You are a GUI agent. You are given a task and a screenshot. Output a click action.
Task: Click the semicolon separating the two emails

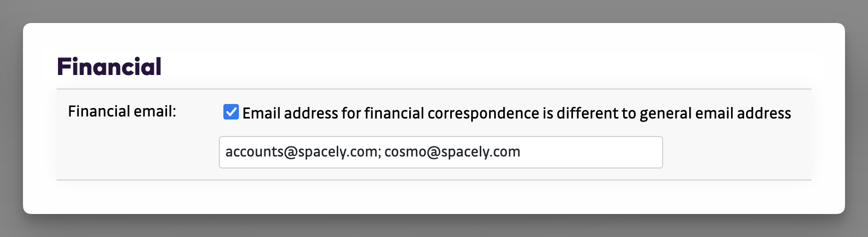click(379, 152)
